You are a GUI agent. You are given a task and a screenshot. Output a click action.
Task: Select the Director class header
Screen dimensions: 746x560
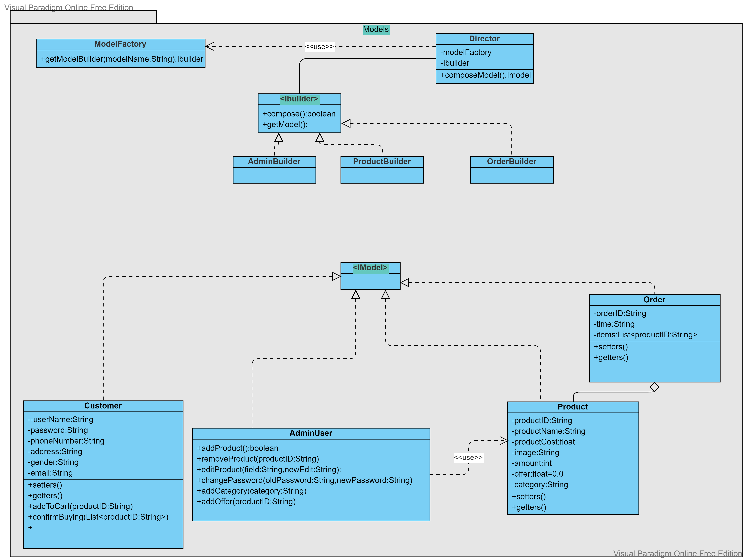click(x=484, y=38)
